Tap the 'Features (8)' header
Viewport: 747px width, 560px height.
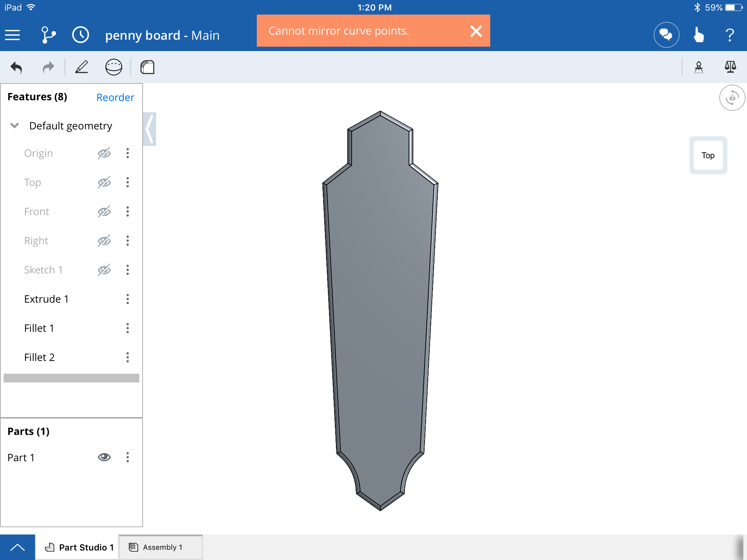pyautogui.click(x=37, y=97)
